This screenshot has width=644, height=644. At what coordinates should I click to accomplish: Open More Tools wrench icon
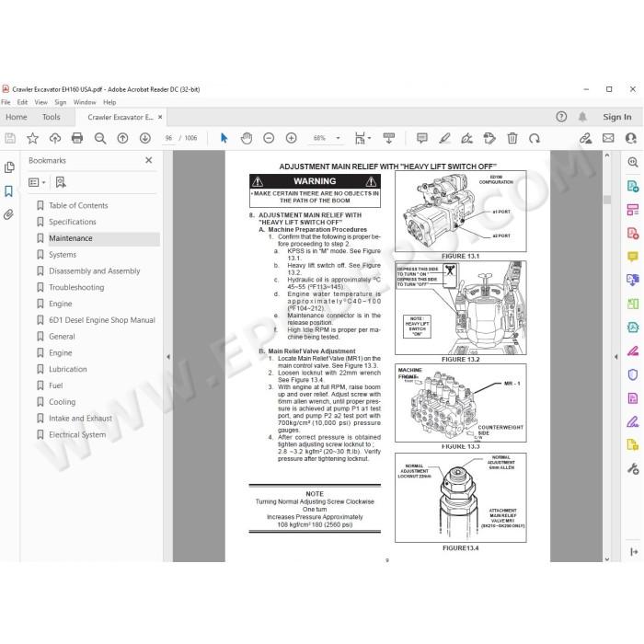(x=633, y=468)
